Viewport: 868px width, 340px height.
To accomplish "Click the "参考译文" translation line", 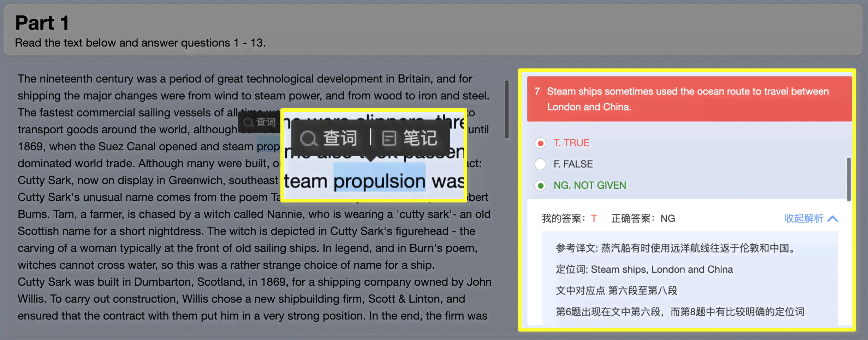I will [x=676, y=248].
